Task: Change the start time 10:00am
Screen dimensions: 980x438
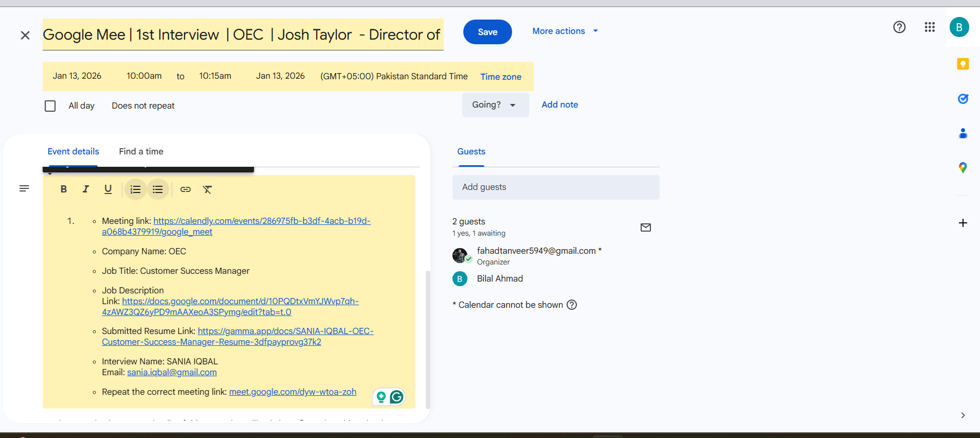Action: pos(144,76)
